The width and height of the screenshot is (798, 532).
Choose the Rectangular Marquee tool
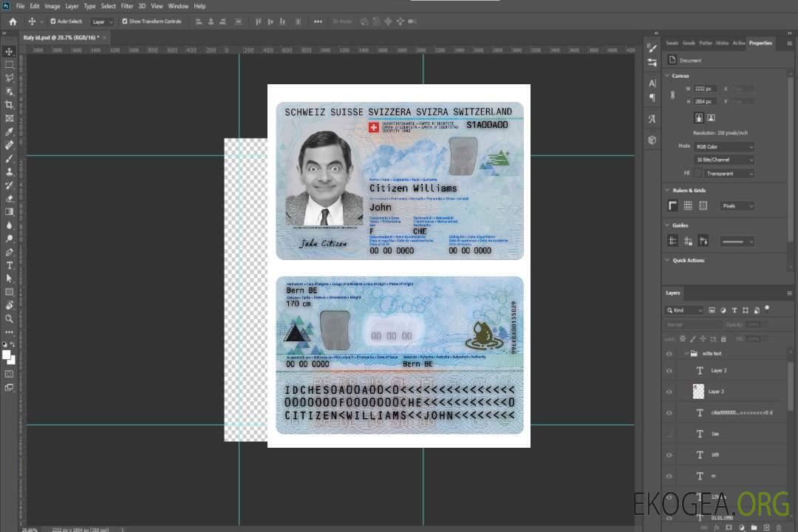10,64
